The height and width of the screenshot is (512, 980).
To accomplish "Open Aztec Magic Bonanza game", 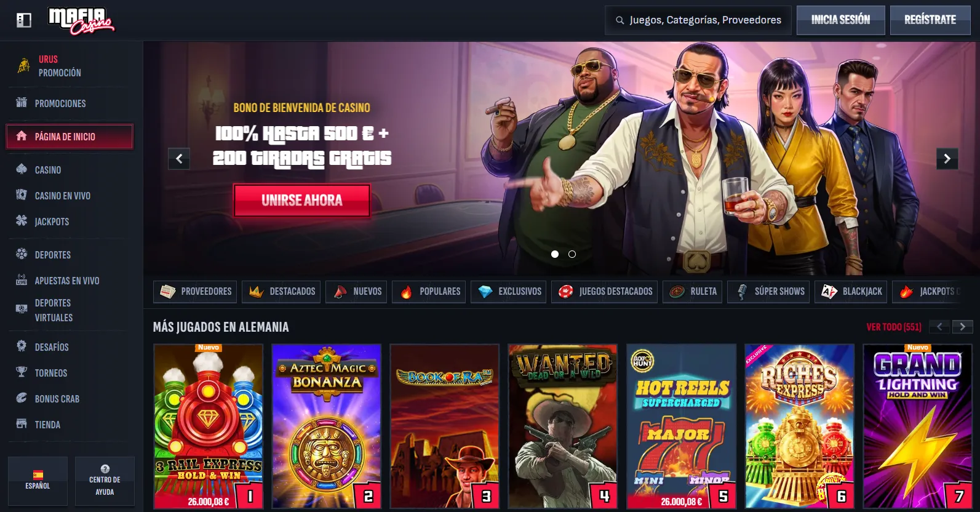I will tap(327, 426).
